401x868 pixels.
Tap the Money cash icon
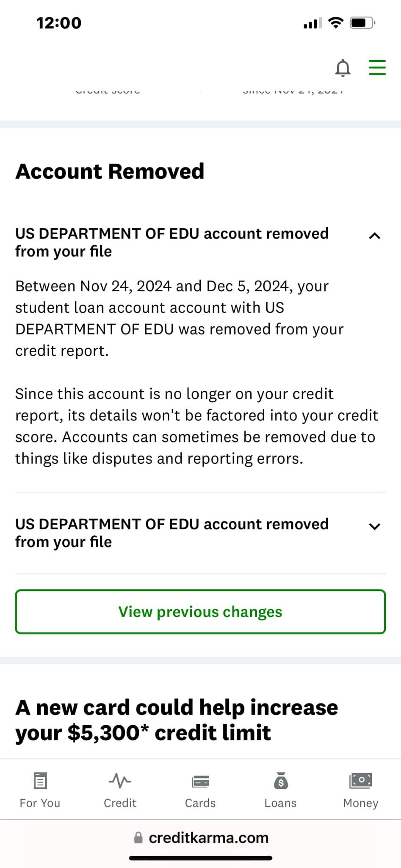point(360,780)
